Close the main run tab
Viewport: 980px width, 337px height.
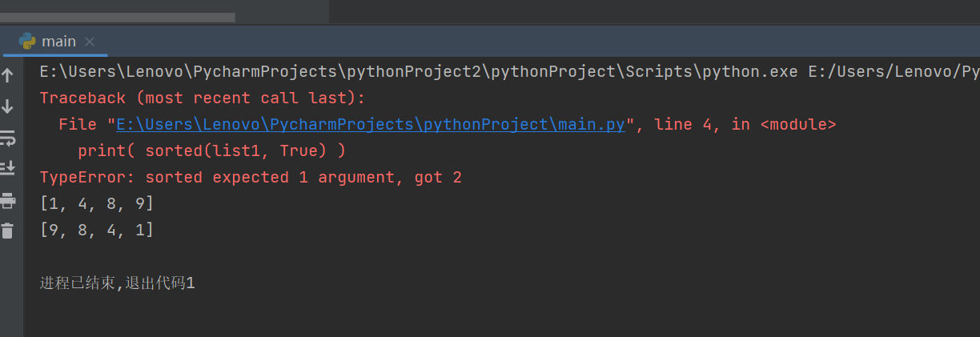(x=90, y=42)
